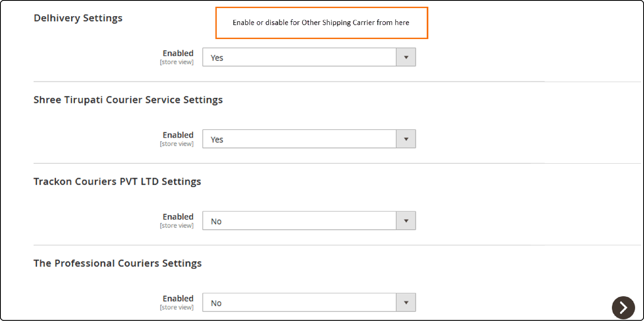Open the Delhivery Enabled dropdown
The width and height of the screenshot is (644, 321).
(x=309, y=57)
